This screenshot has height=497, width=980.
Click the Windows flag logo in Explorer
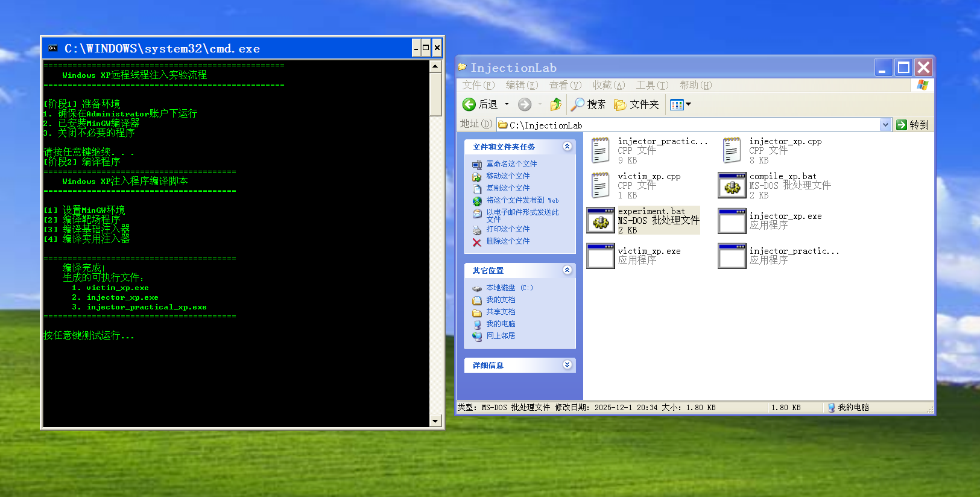tap(922, 85)
